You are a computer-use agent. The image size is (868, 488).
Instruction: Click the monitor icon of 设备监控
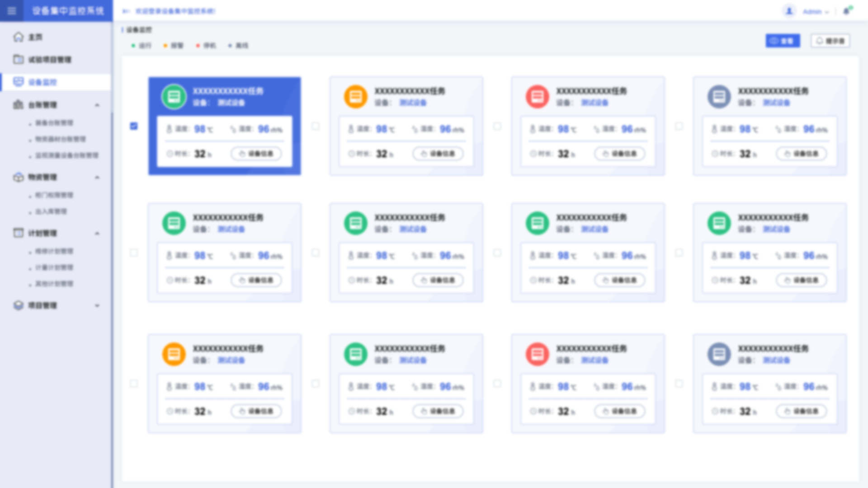[x=18, y=82]
